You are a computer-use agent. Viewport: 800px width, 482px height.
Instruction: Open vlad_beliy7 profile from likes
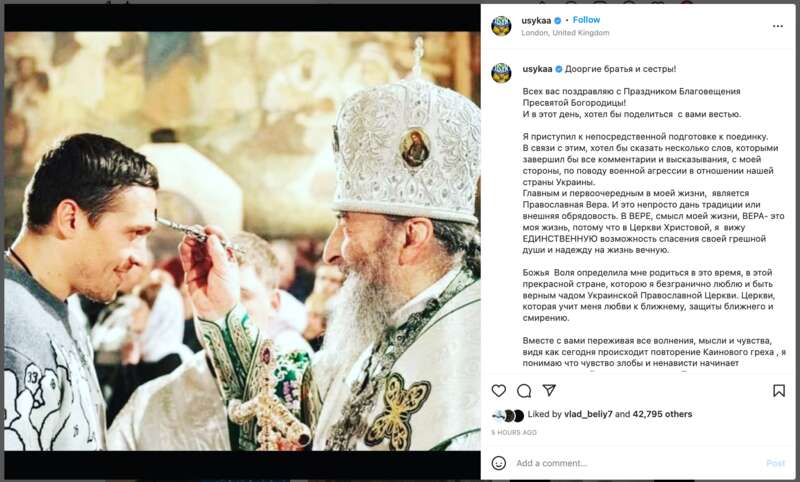pyautogui.click(x=588, y=414)
